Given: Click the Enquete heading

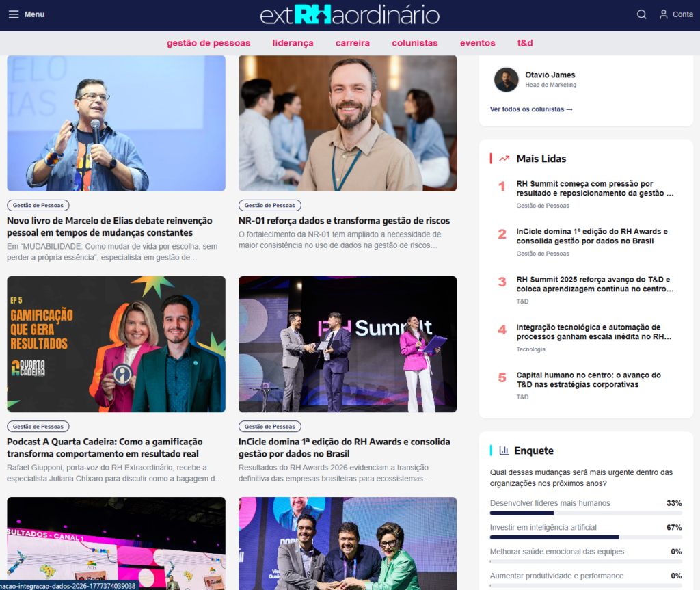Looking at the screenshot, I should click(533, 451).
